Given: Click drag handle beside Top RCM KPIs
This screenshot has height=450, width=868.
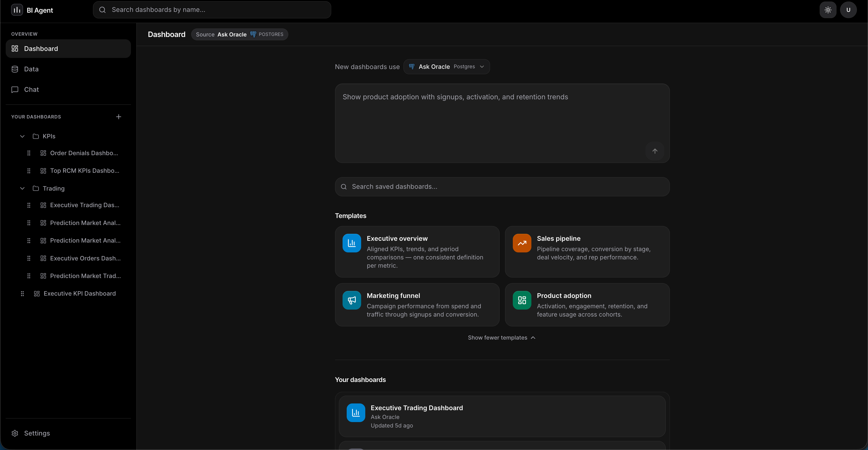Looking at the screenshot, I should tap(29, 171).
